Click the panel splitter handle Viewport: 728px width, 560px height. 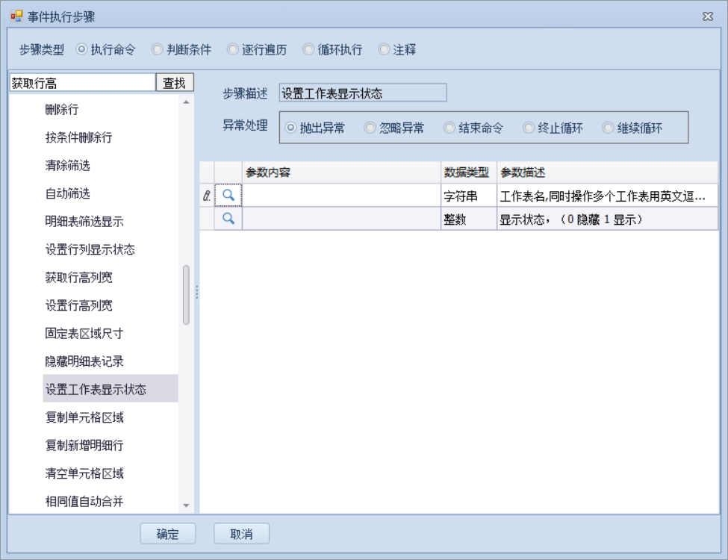197,291
